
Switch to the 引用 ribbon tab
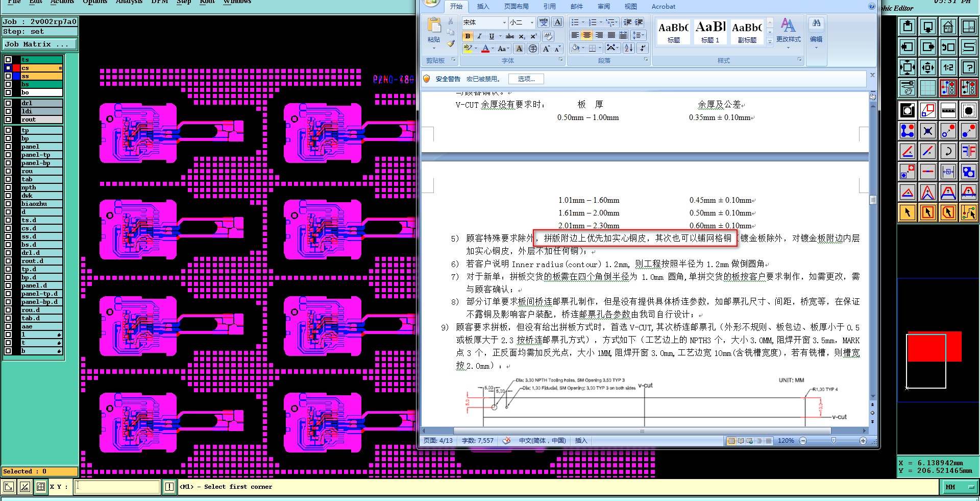[x=549, y=7]
